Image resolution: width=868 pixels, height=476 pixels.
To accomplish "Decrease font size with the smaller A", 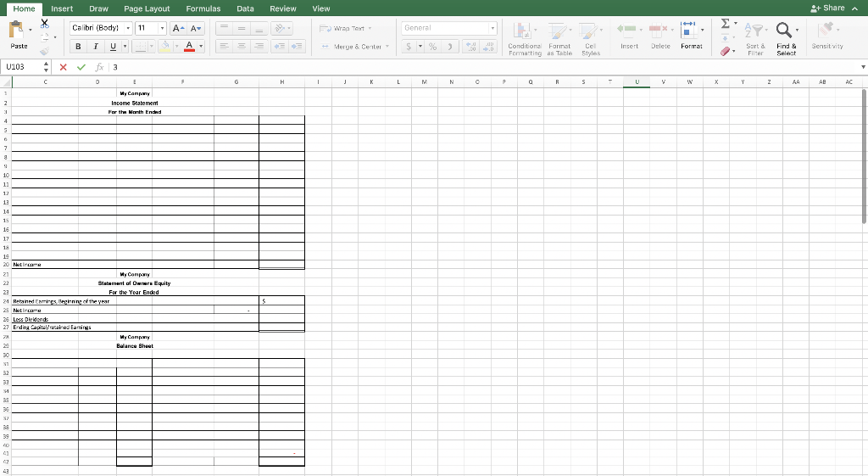I will [x=196, y=28].
